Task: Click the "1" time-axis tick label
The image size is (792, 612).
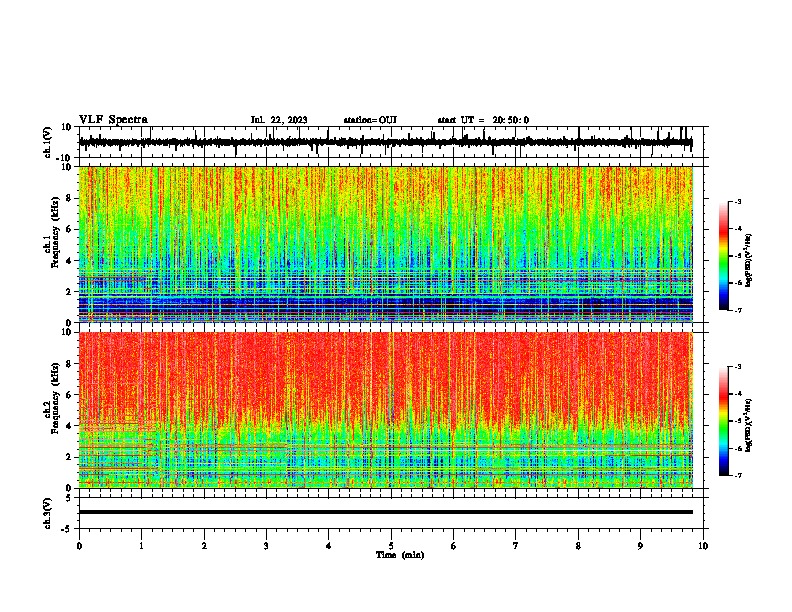Action: coord(141,546)
